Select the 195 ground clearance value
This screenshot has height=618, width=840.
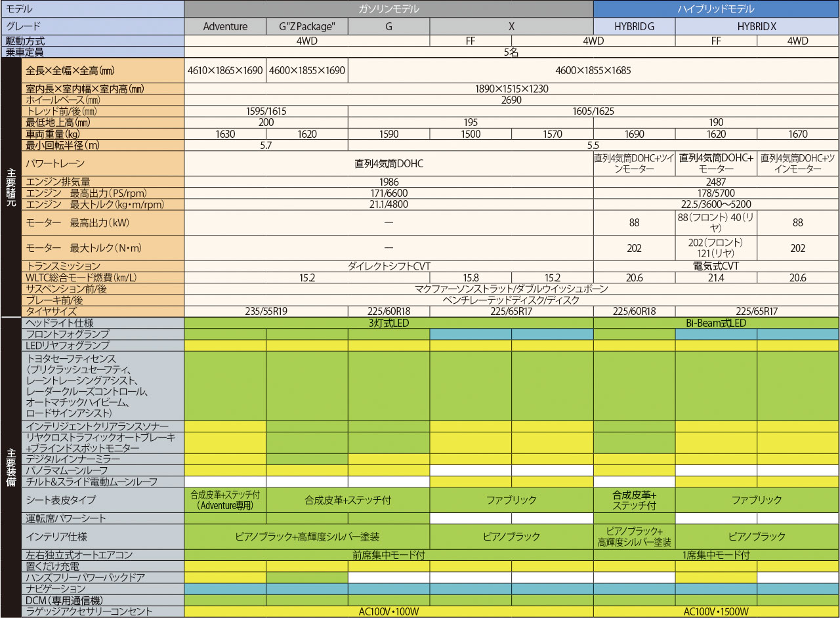[471, 123]
